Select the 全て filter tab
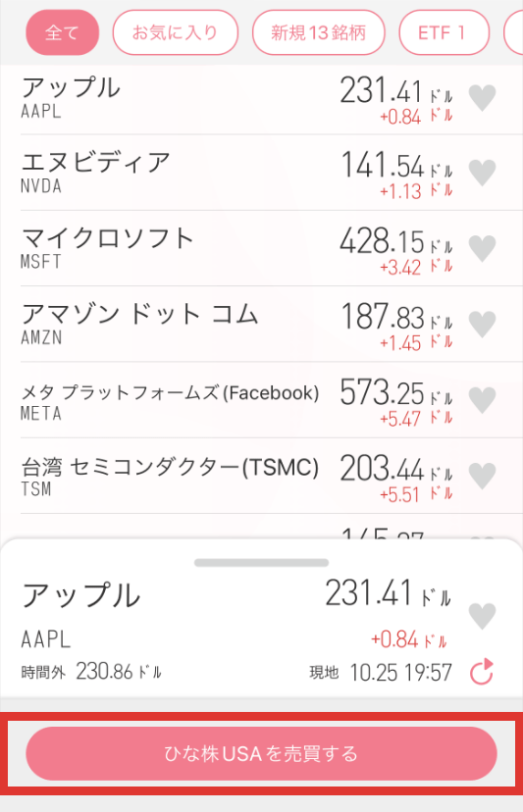This screenshot has height=812, width=523. click(62, 32)
